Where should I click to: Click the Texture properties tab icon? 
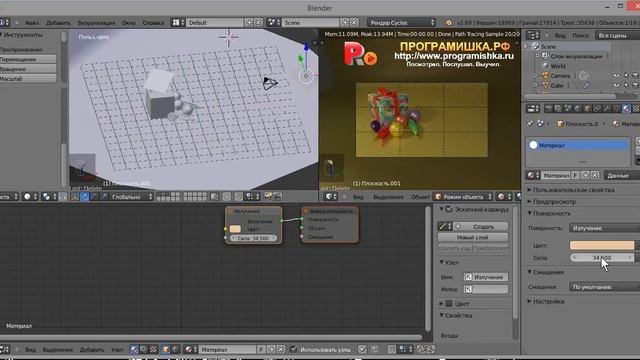coord(636,108)
